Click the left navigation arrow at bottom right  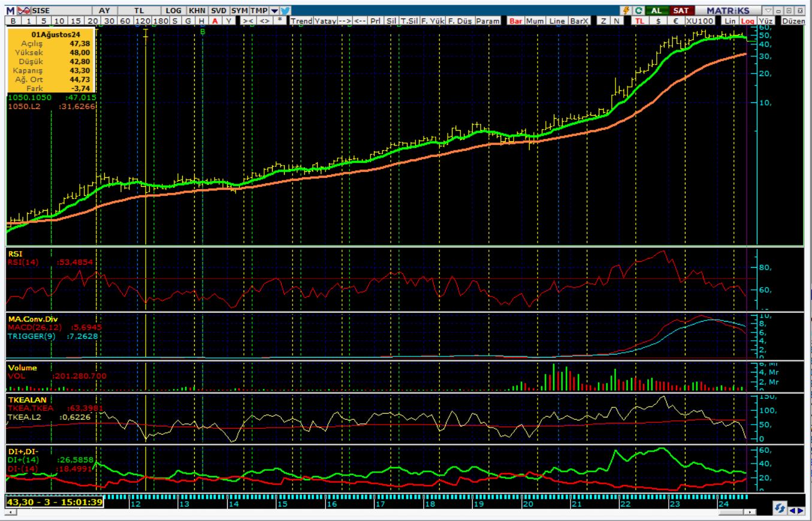(793, 511)
